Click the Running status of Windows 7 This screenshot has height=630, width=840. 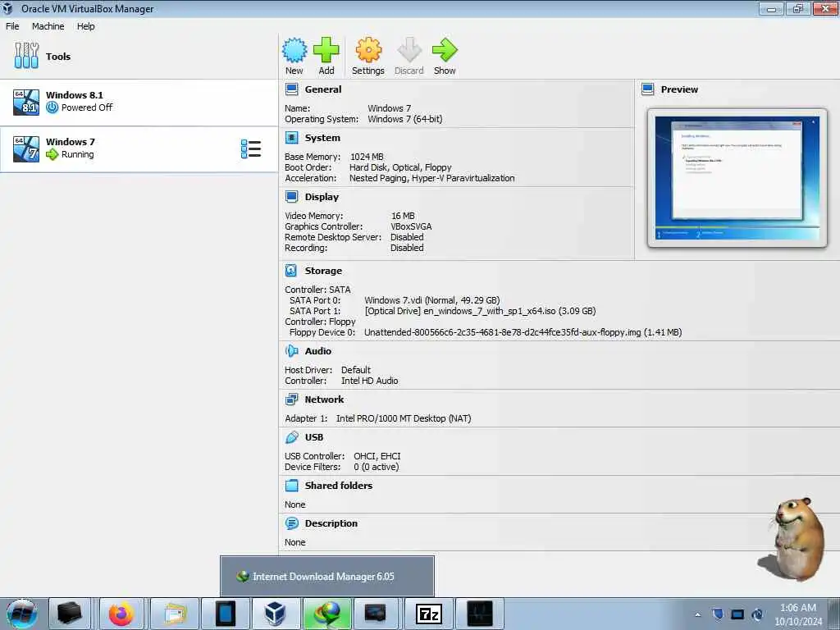[78, 154]
